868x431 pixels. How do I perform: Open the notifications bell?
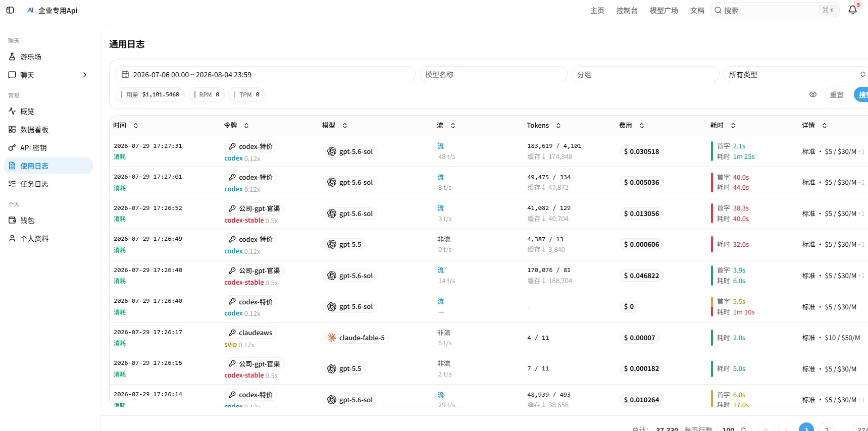[853, 10]
